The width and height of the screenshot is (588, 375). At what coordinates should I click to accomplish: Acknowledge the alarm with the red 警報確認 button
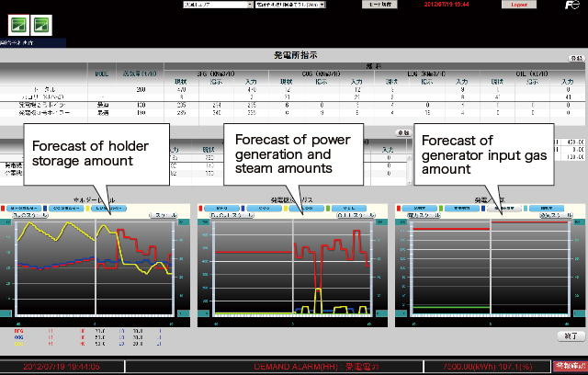click(571, 366)
